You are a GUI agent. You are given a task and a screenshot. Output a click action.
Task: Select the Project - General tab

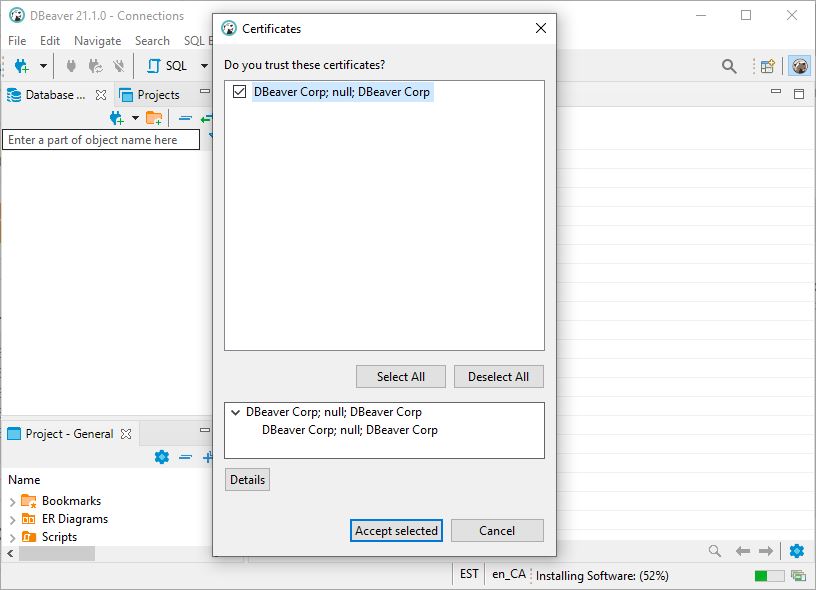pos(60,434)
